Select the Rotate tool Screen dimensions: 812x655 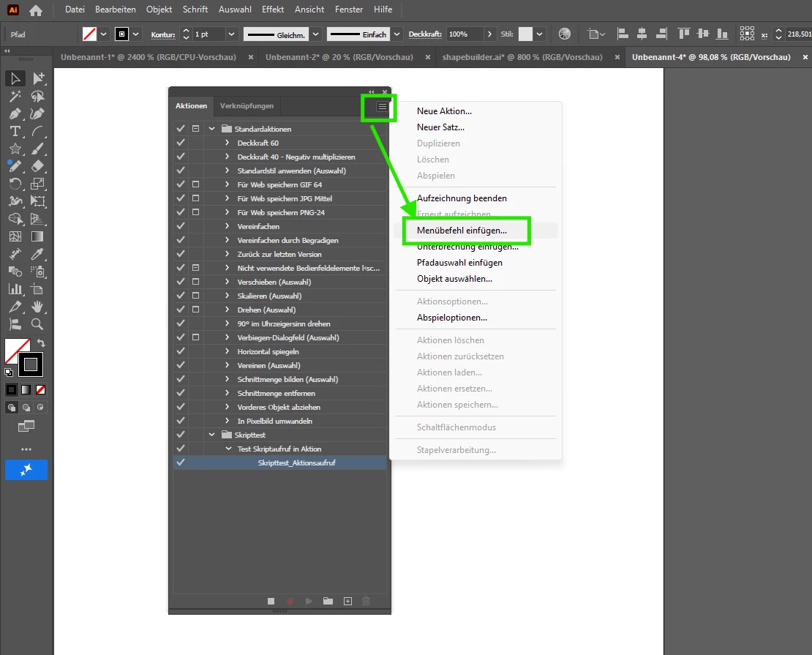coord(15,184)
